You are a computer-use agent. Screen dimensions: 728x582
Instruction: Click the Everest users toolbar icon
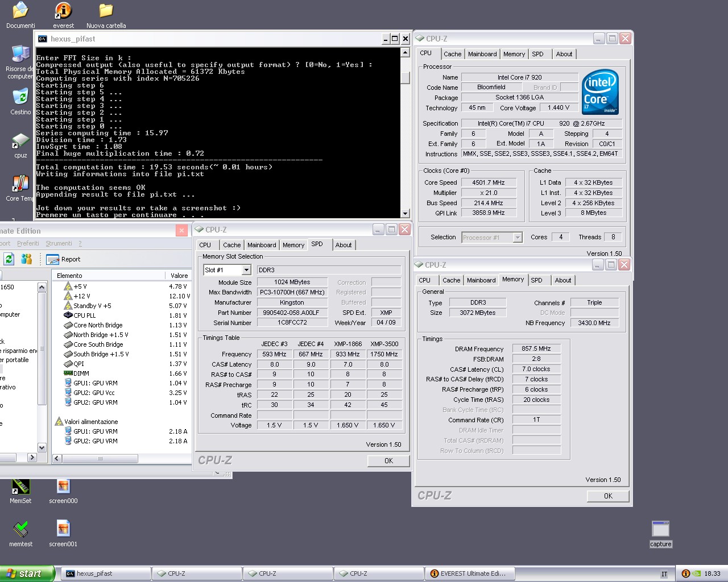coord(26,259)
